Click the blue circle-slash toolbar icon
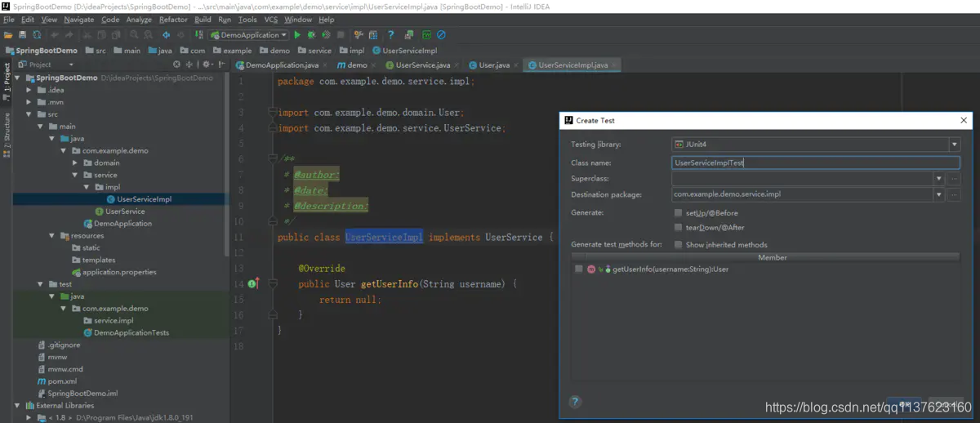980x423 pixels. (x=441, y=35)
